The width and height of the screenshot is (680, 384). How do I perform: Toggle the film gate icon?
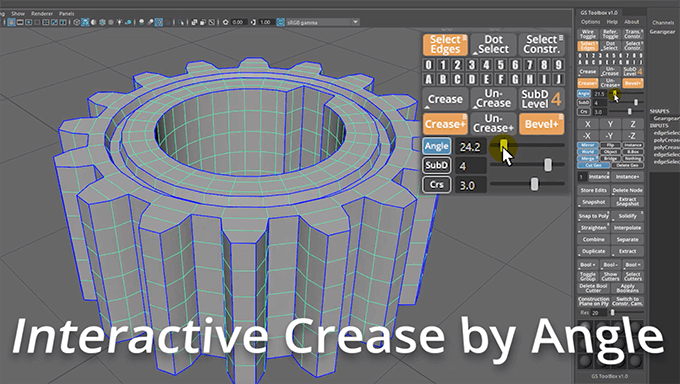[20, 22]
